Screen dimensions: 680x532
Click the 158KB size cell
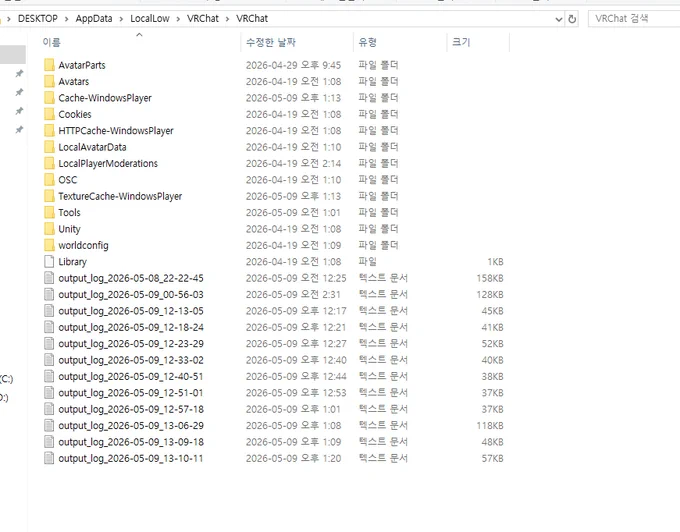coord(490,278)
